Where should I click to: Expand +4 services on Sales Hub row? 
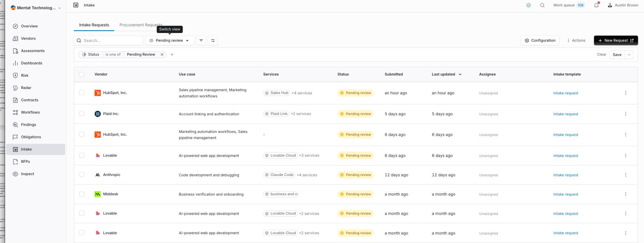click(x=302, y=93)
